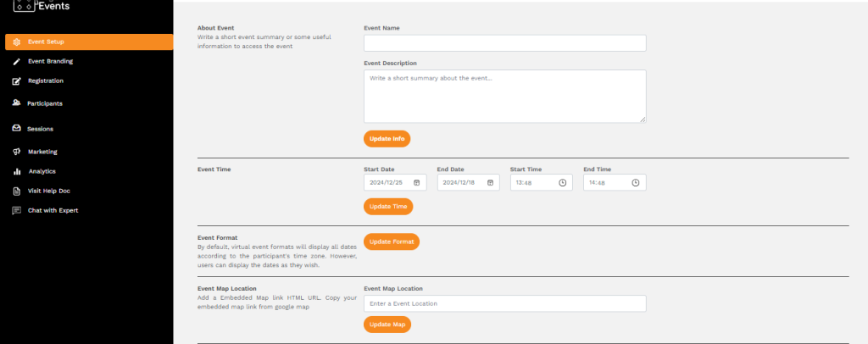Click the Sessions envelope icon
868x344 pixels.
point(17,130)
